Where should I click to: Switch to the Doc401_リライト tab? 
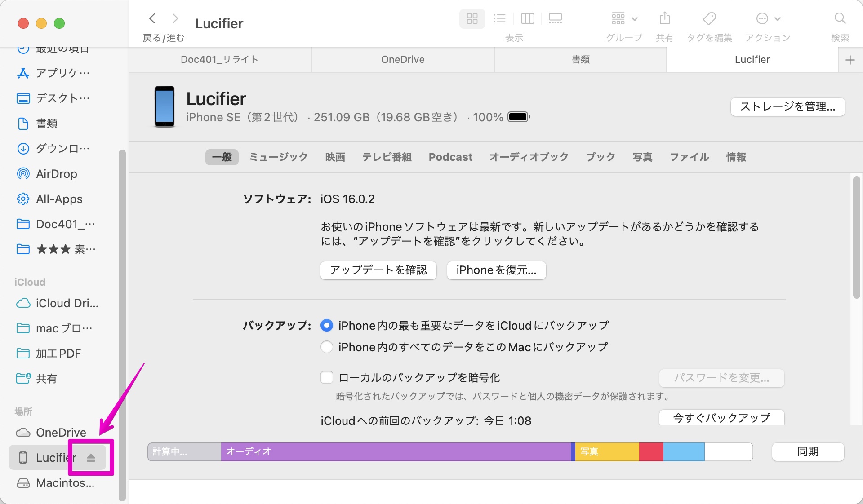pyautogui.click(x=220, y=60)
